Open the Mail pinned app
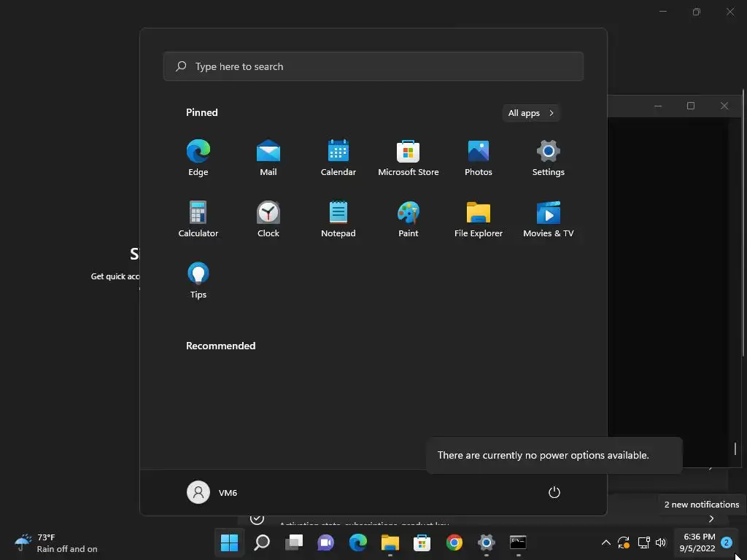 [268, 157]
